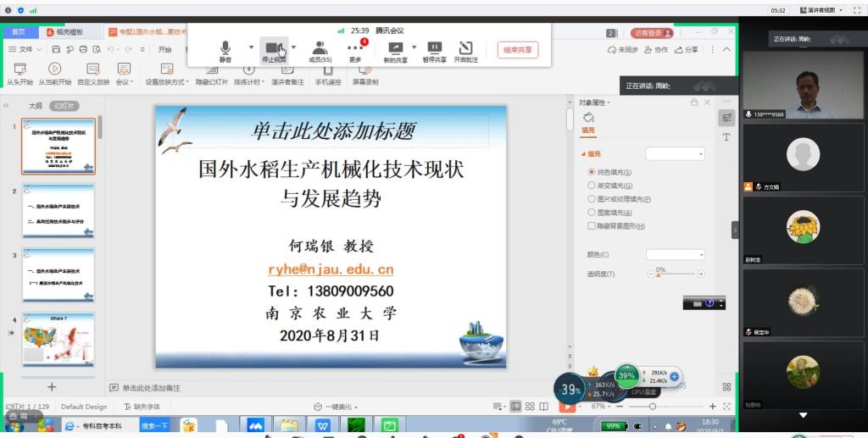Open the 成员(55) members list

tap(320, 48)
